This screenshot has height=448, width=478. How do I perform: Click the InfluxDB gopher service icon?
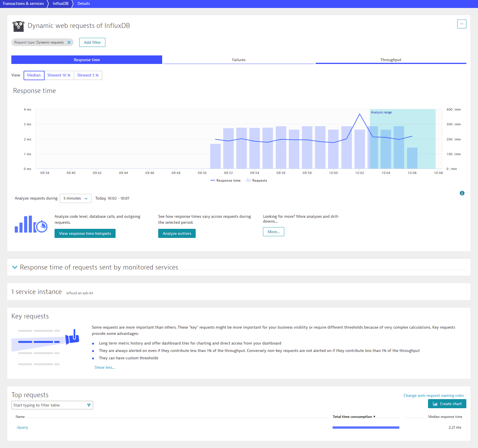18,26
